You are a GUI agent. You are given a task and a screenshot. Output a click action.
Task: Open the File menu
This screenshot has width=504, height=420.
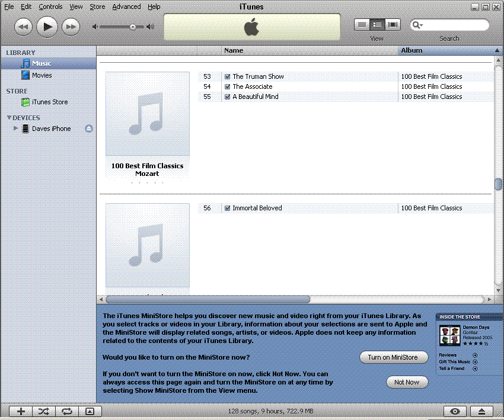pos(9,7)
